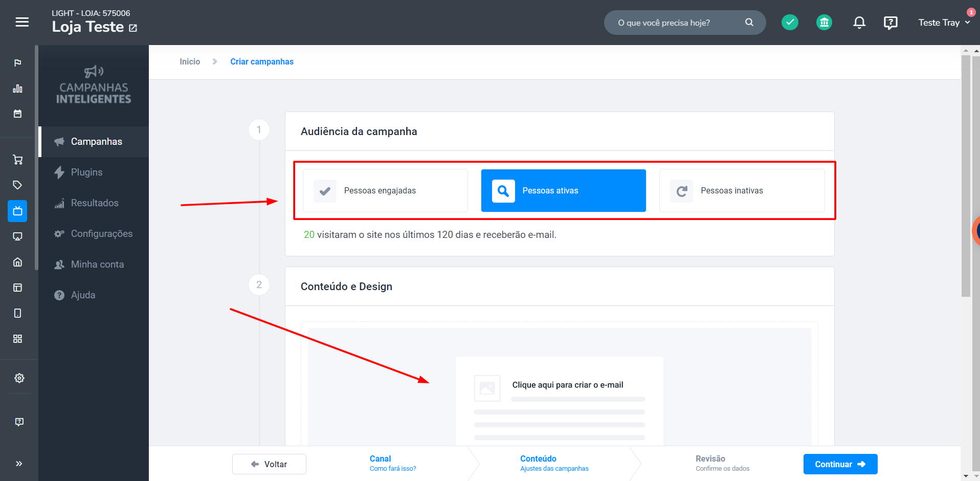Open Campanhas in sidebar menu
Screen dimensions: 980x481
pos(94,142)
